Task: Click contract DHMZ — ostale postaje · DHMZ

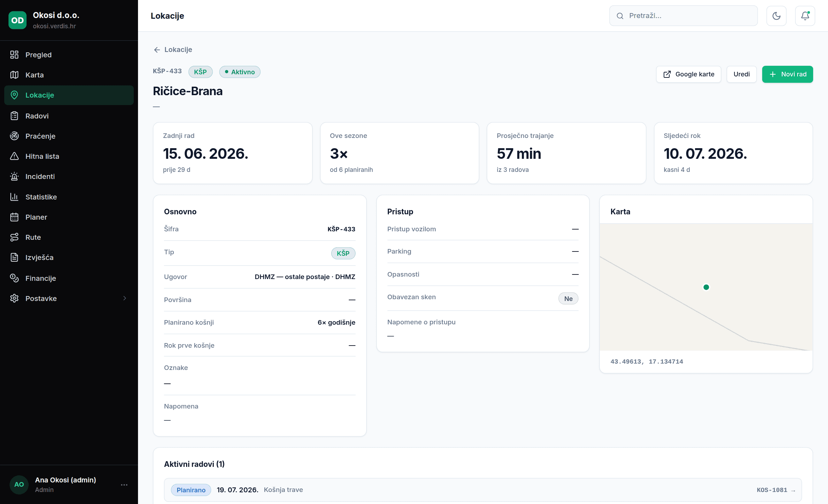Action: tap(305, 277)
